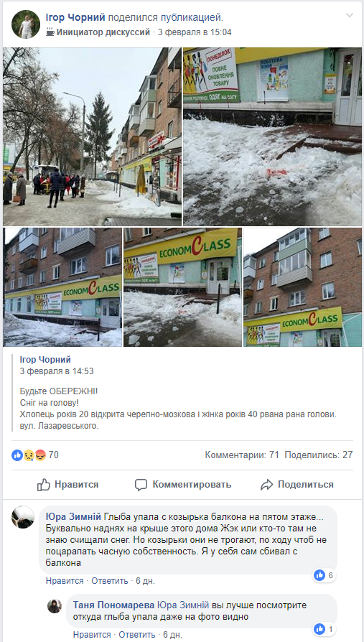Screen dimensions: 364x642
Task: Click the Комментировать speech bubble button
Action: tap(183, 485)
